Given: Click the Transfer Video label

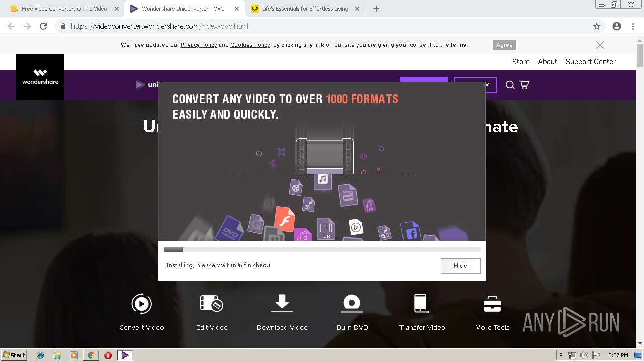Looking at the screenshot, I should point(422,327).
